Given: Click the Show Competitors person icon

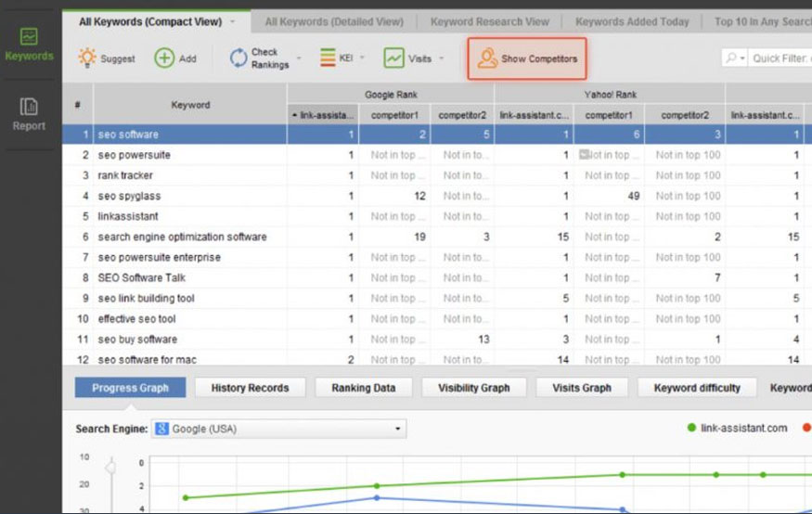Looking at the screenshot, I should tap(487, 58).
